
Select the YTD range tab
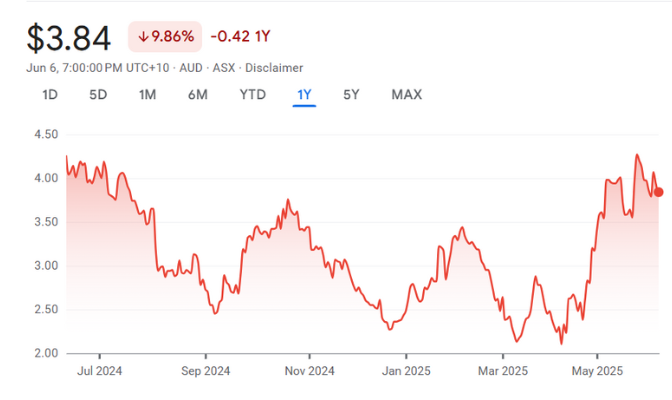click(x=252, y=95)
